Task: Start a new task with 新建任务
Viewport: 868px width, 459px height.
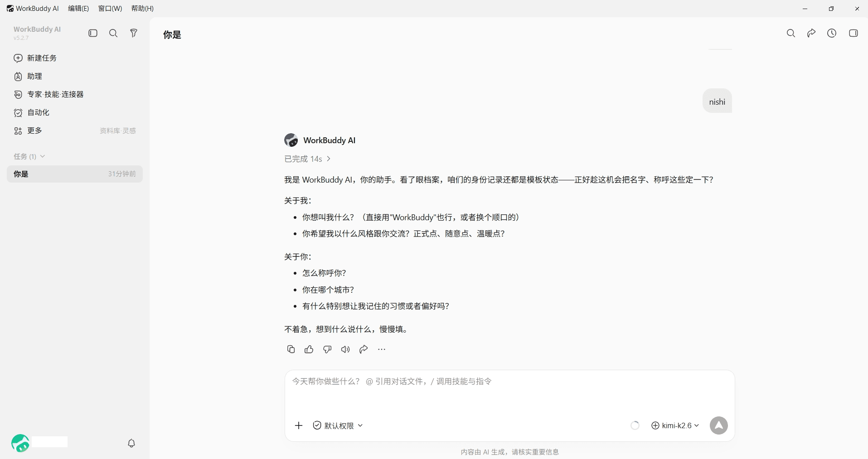Action: click(75, 58)
